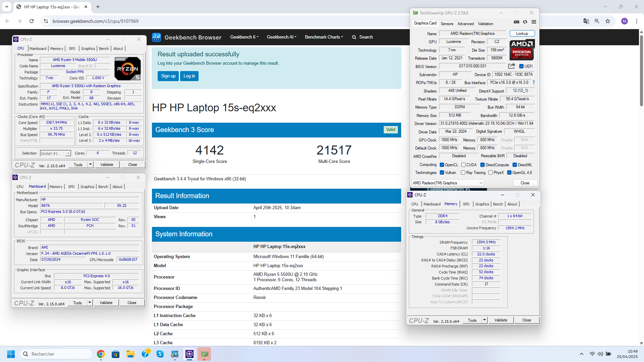Toggle the OpenCL checkbox
The width and height of the screenshot is (644, 362).
coord(442,165)
